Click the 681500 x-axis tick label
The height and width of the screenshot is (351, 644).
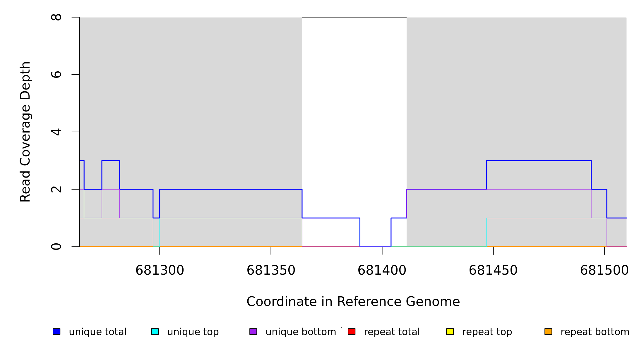tap(604, 270)
